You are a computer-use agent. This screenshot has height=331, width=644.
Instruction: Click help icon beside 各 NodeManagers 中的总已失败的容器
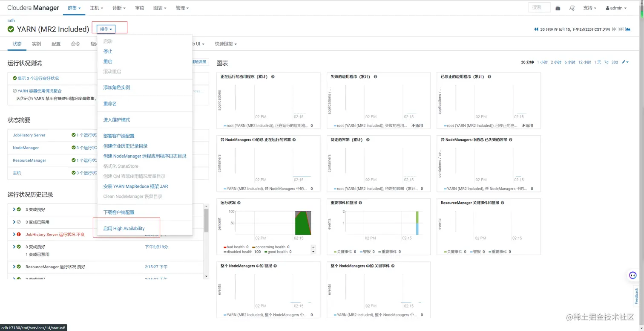[511, 140]
